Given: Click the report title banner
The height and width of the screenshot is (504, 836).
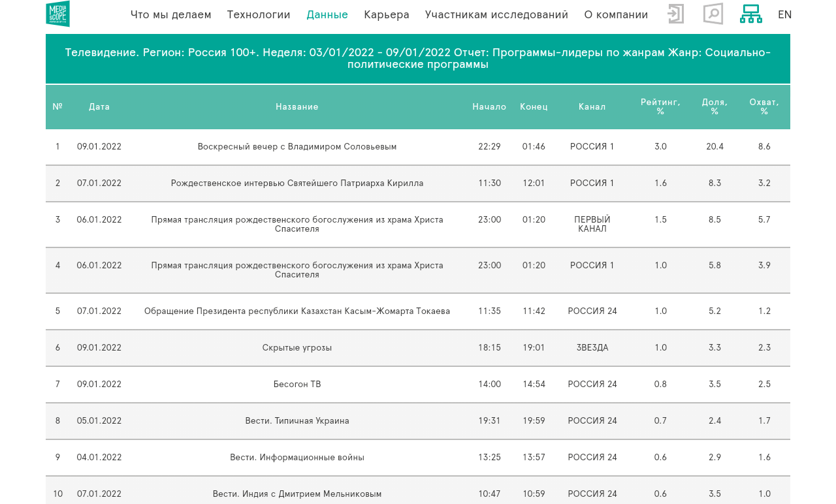Looking at the screenshot, I should click(x=418, y=59).
